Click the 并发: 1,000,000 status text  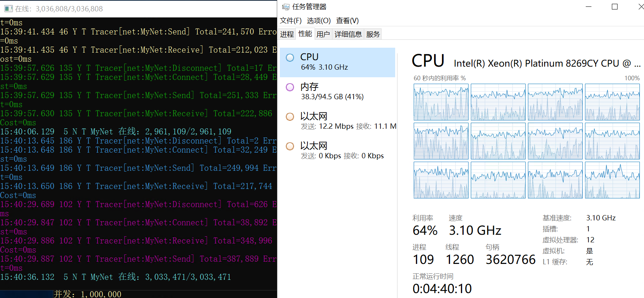click(87, 294)
